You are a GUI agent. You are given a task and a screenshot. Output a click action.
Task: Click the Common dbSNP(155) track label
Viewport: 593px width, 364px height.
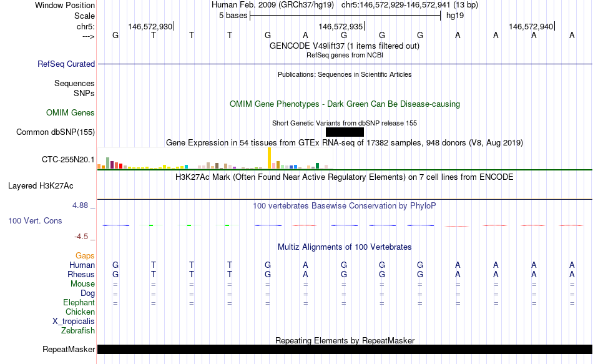[x=55, y=132]
